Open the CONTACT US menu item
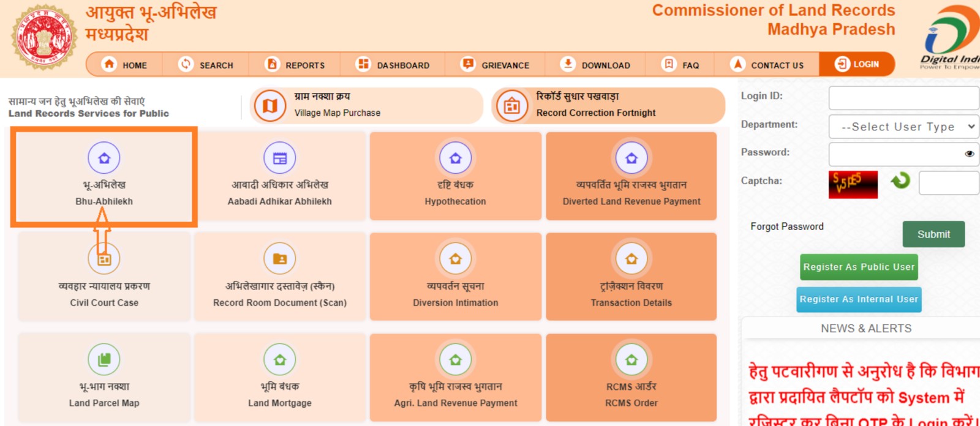The image size is (980, 426). (x=777, y=65)
